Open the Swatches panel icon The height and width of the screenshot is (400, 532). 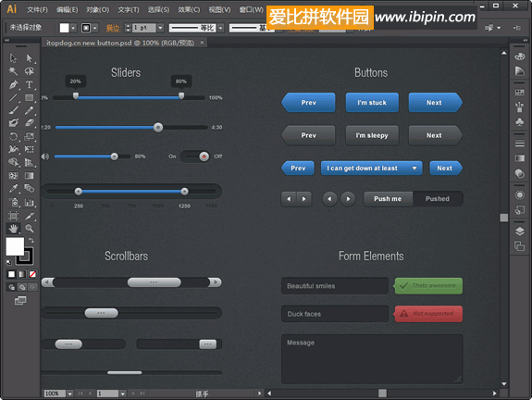pyautogui.click(x=519, y=92)
